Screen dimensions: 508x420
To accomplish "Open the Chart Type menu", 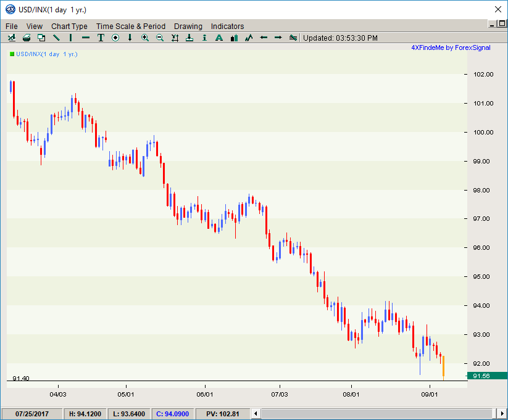I will 69,27.
